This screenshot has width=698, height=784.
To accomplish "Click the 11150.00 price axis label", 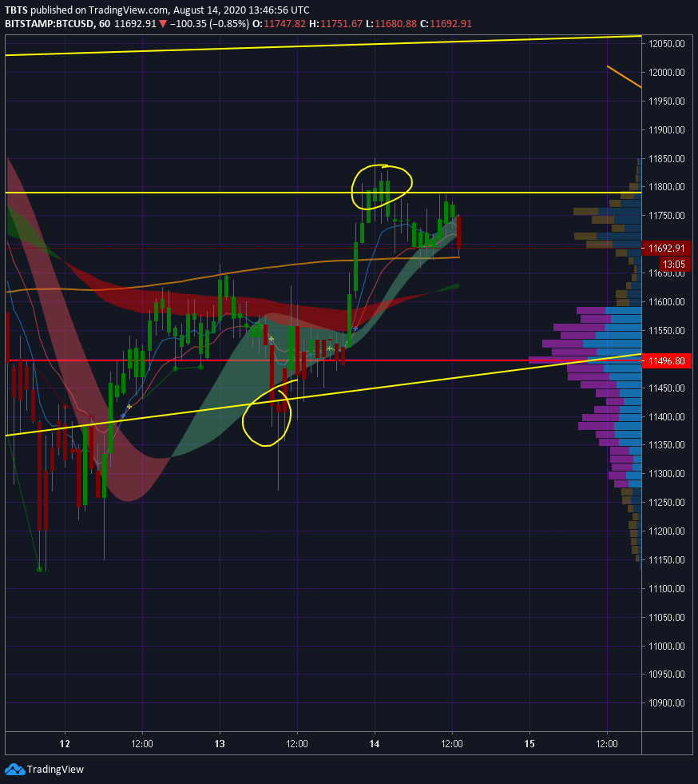I will [x=667, y=560].
